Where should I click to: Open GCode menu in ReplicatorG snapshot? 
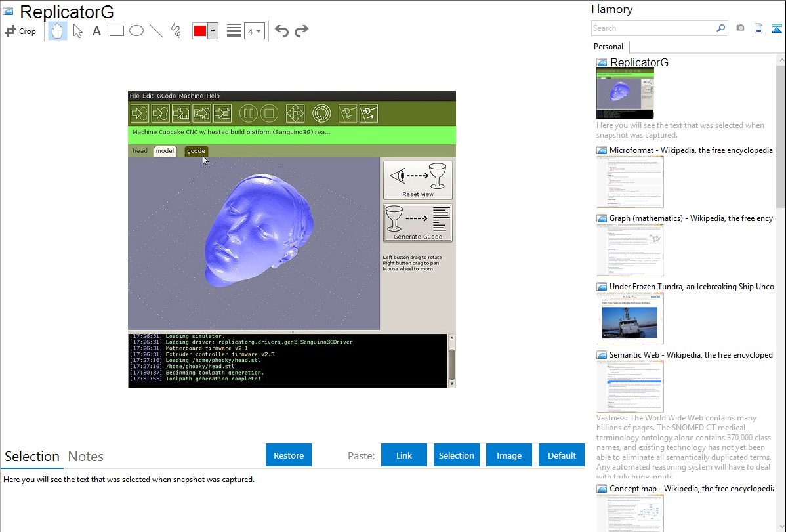167,96
